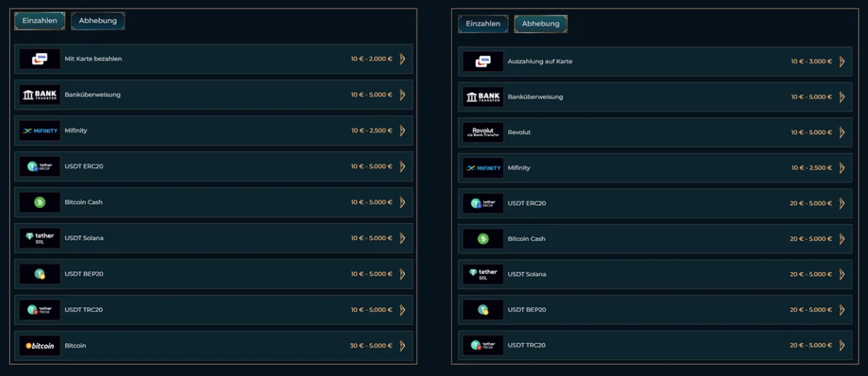This screenshot has height=376, width=868.
Task: Open the arrow next to Bitcoin 30 € - 5.000 €
Action: [402, 346]
